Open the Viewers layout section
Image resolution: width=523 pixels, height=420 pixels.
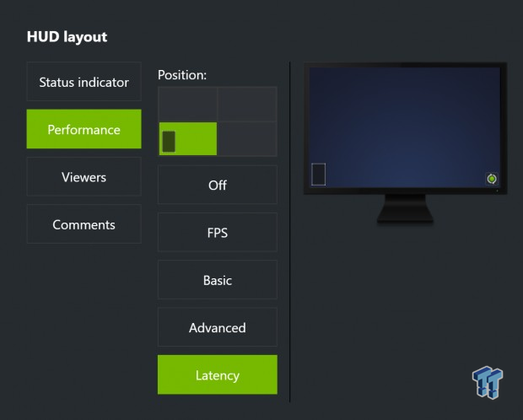(x=84, y=177)
